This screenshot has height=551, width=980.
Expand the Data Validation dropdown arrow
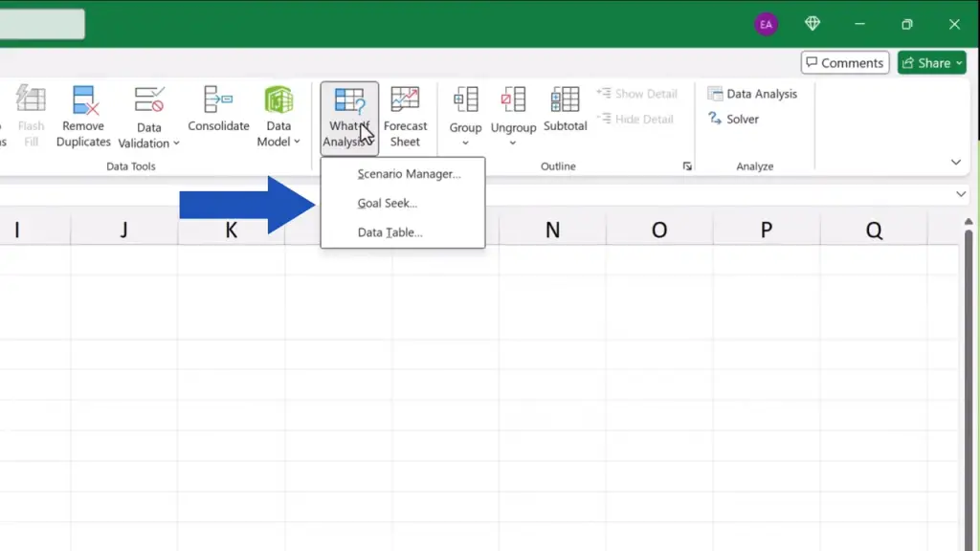tap(176, 143)
